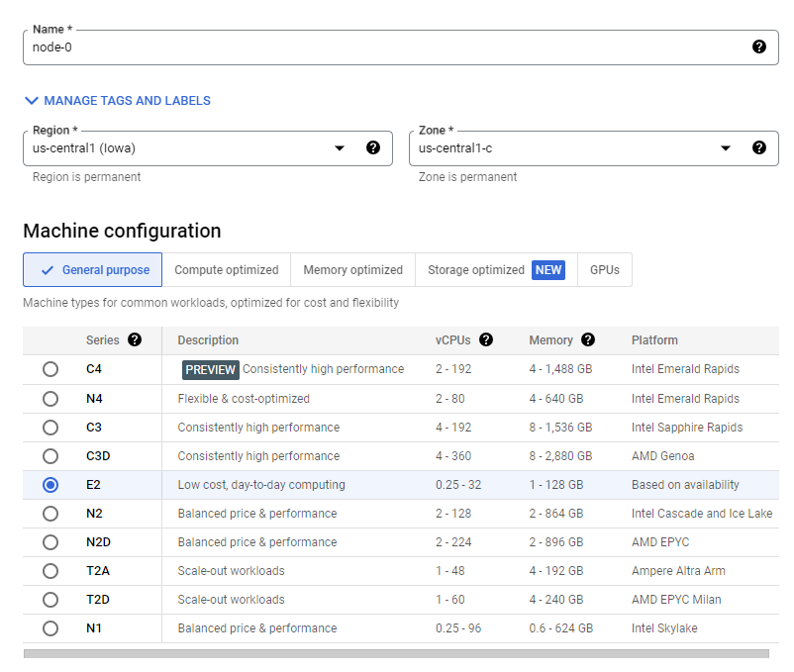The height and width of the screenshot is (672, 794).
Task: Click help icon beside vCPUs header
Action: click(x=486, y=339)
